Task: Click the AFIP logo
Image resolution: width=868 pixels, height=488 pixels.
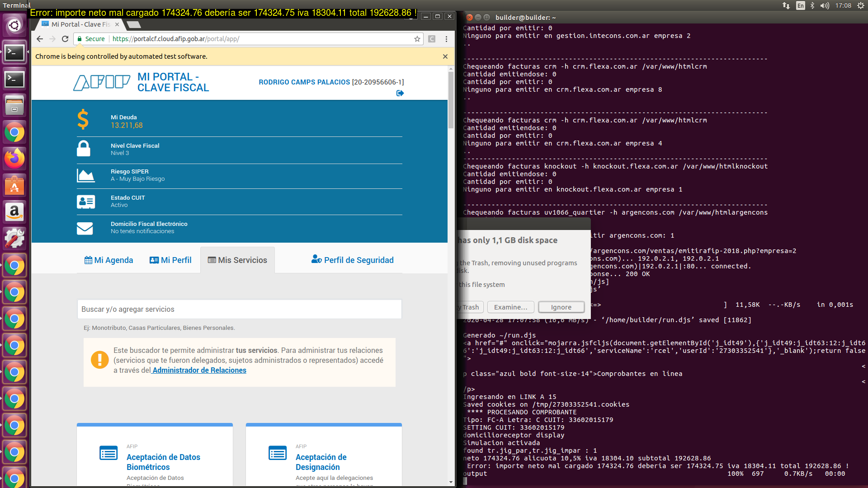Action: (102, 82)
